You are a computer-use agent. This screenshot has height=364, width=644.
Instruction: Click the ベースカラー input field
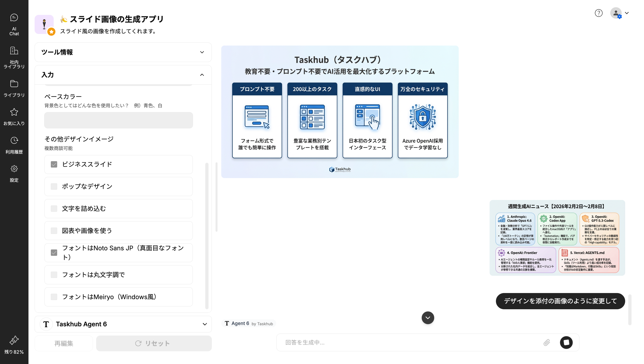pos(119,120)
